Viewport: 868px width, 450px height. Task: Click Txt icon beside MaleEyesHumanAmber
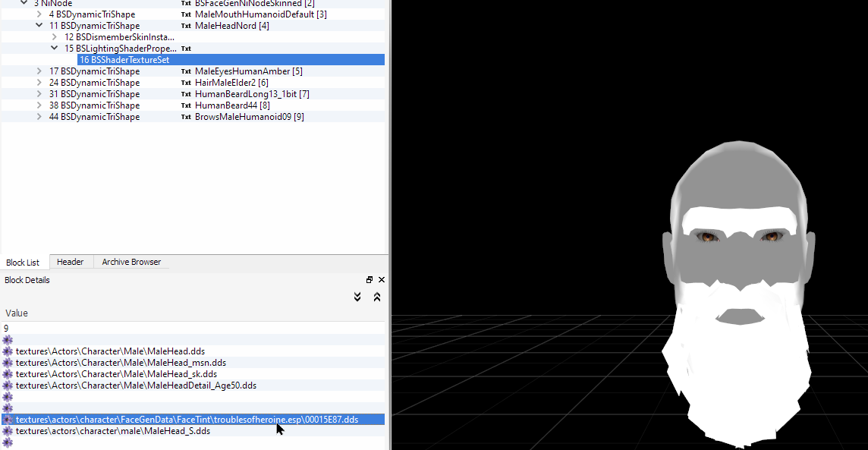click(186, 71)
